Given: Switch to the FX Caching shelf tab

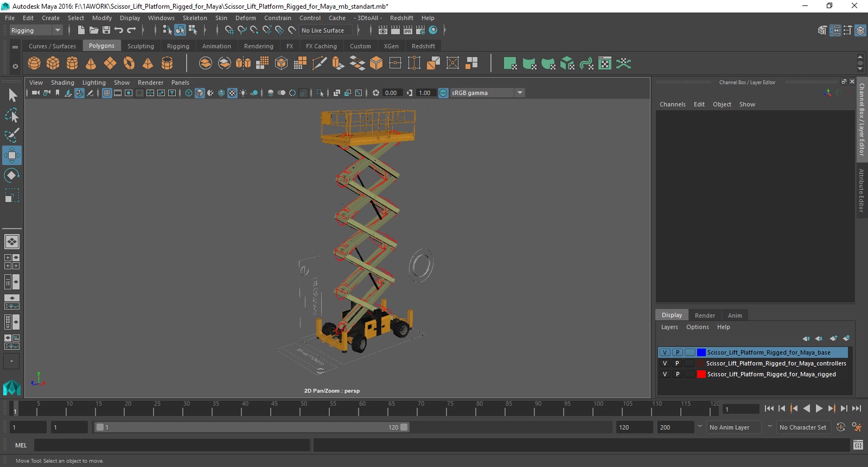Looking at the screenshot, I should [x=321, y=46].
